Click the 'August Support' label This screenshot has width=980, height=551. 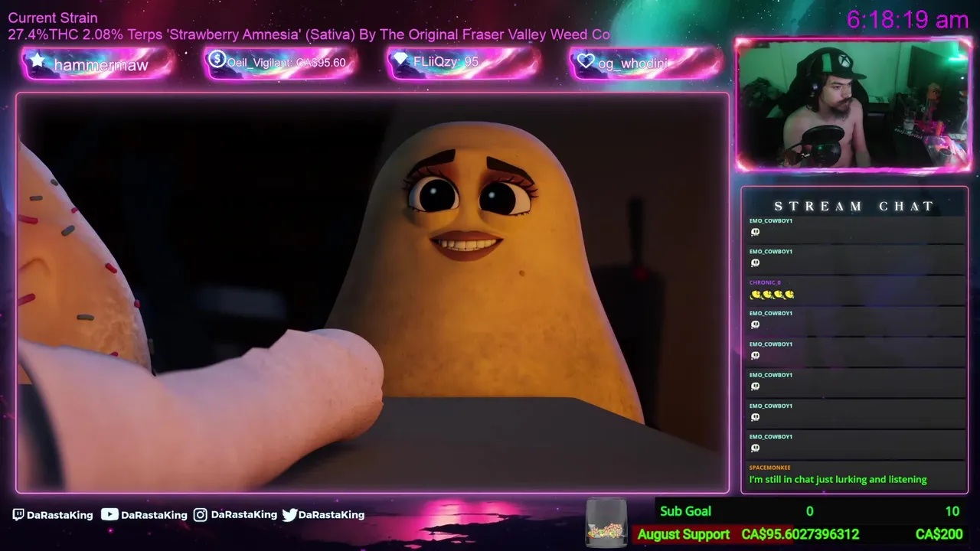tap(683, 534)
